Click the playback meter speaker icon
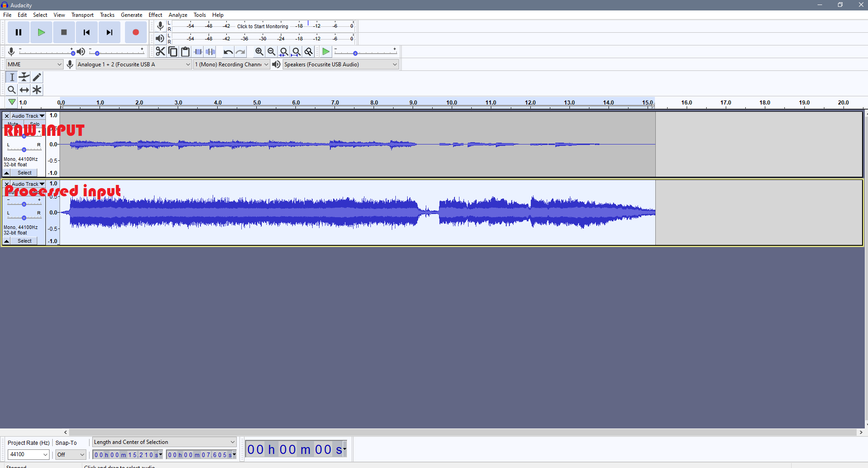The width and height of the screenshot is (868, 468). click(x=160, y=39)
